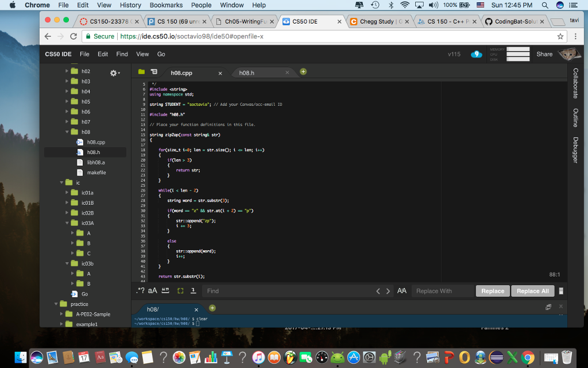Click the Replace With input field

point(443,291)
